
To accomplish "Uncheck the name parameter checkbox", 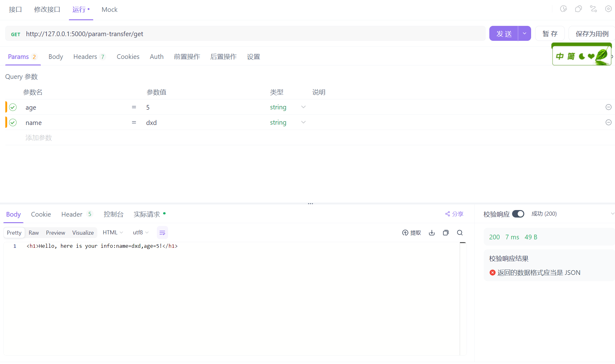I will pyautogui.click(x=13, y=122).
